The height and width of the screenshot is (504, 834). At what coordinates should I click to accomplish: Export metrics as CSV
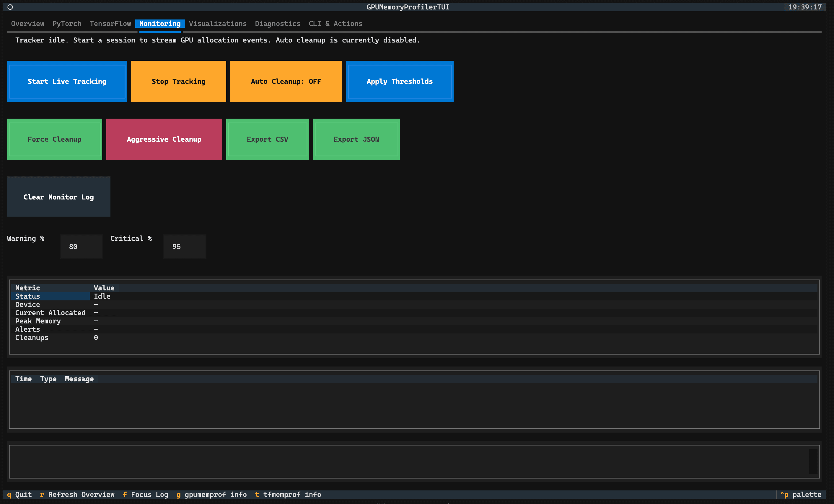click(267, 139)
